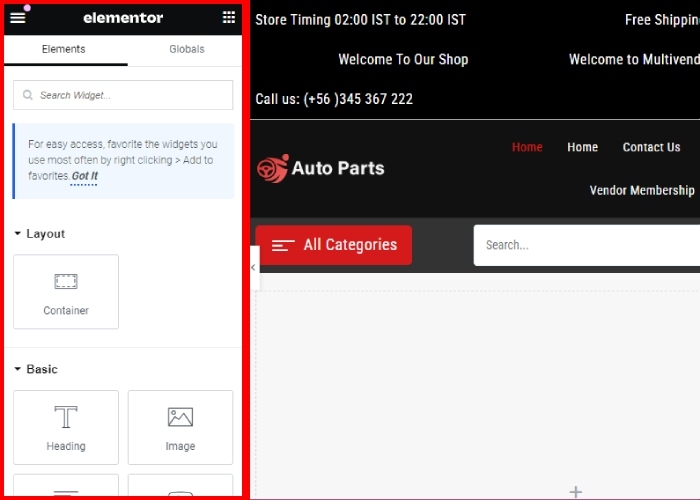Open the Vendor Membership link
The width and height of the screenshot is (700, 500).
click(641, 190)
